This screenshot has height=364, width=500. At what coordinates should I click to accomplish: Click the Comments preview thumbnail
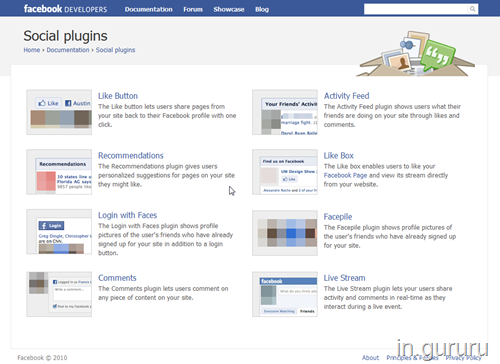[59, 294]
